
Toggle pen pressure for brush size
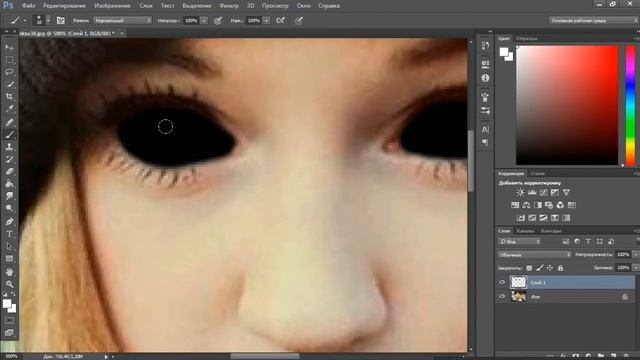tap(299, 20)
